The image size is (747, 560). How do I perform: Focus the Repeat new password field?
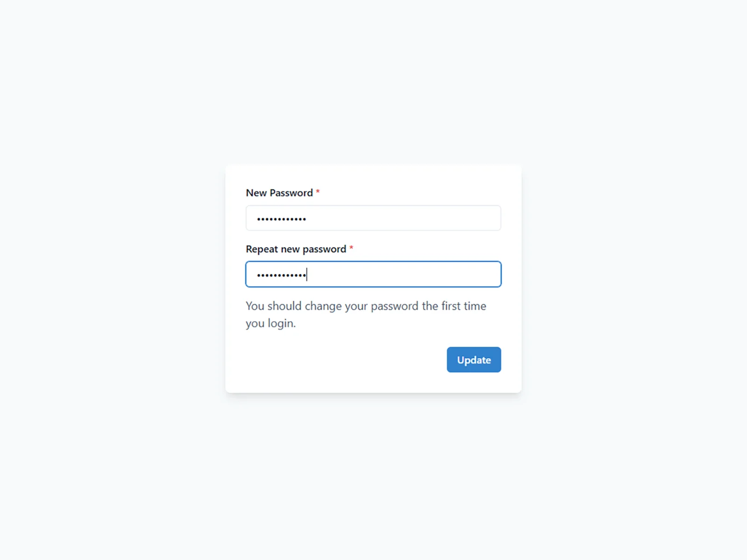point(373,274)
